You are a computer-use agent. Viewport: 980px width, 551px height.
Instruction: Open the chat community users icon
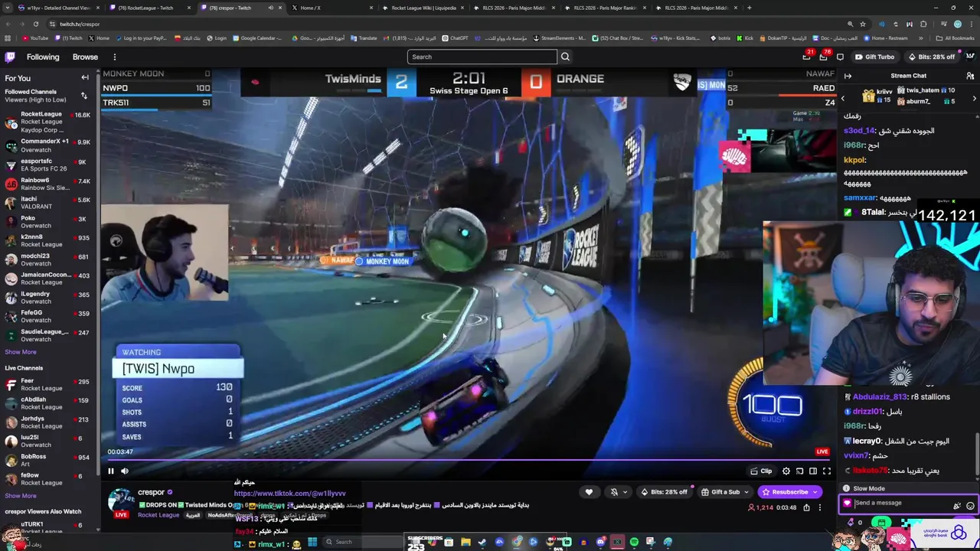pyautogui.click(x=970, y=76)
